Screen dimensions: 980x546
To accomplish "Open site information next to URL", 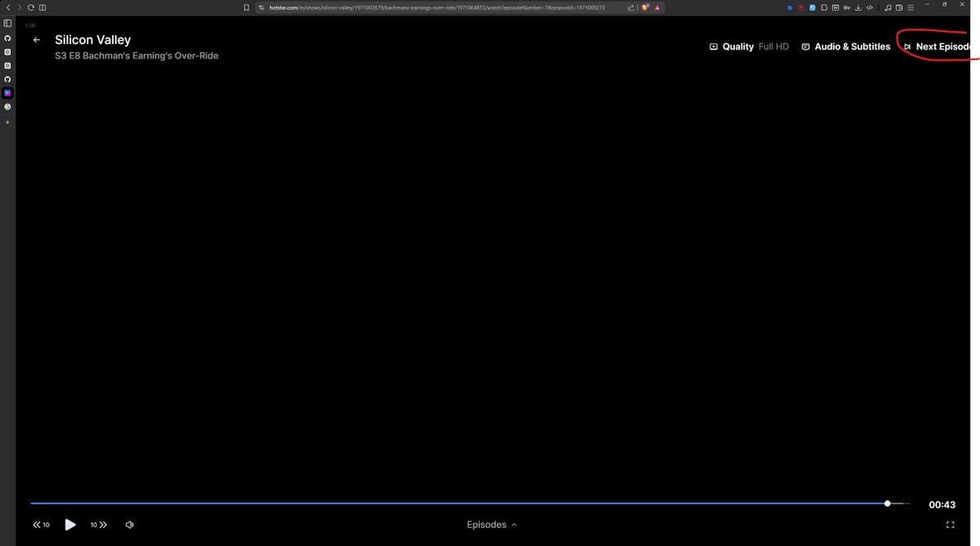I will [x=261, y=7].
